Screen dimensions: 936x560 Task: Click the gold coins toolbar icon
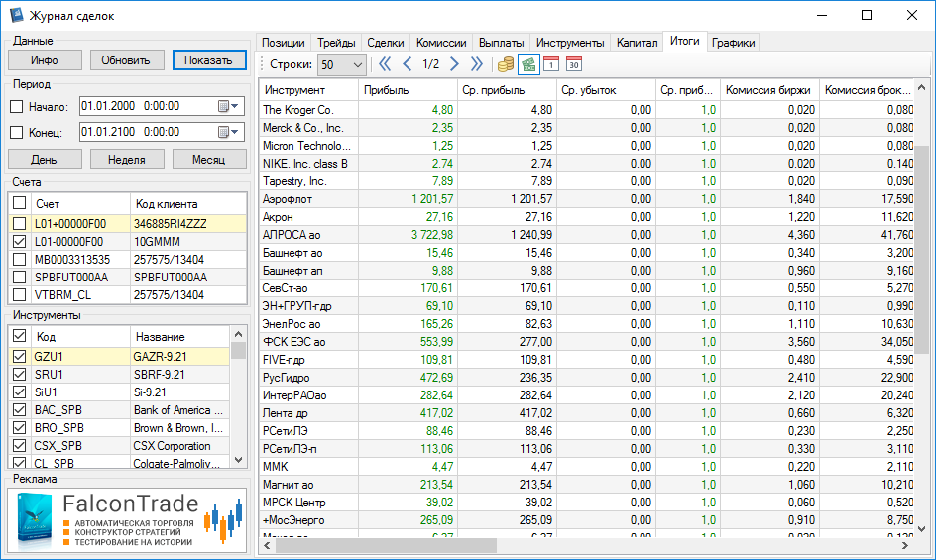(x=506, y=64)
